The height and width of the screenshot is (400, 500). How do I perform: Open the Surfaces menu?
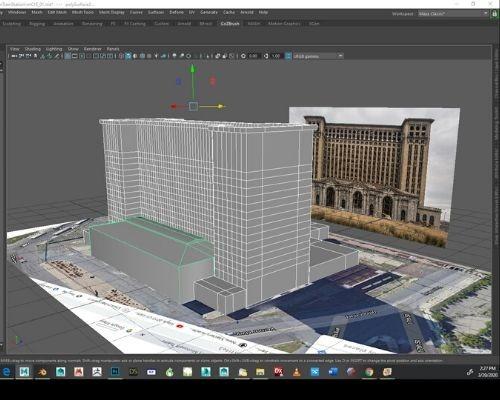[x=156, y=12]
